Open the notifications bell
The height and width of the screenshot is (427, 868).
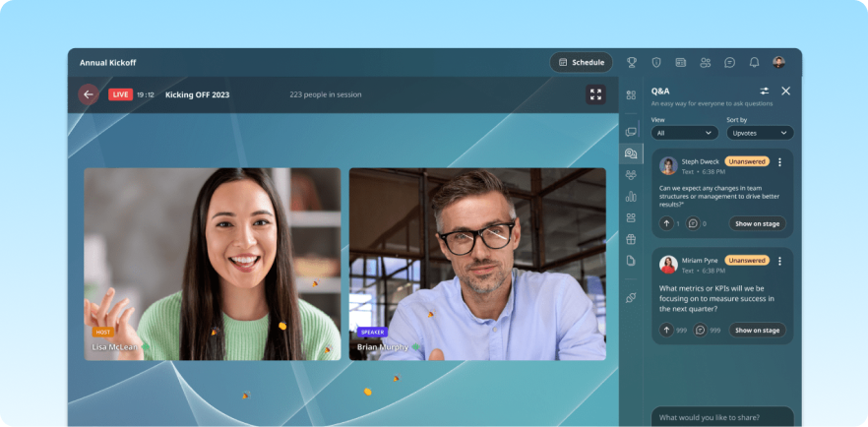click(x=754, y=62)
